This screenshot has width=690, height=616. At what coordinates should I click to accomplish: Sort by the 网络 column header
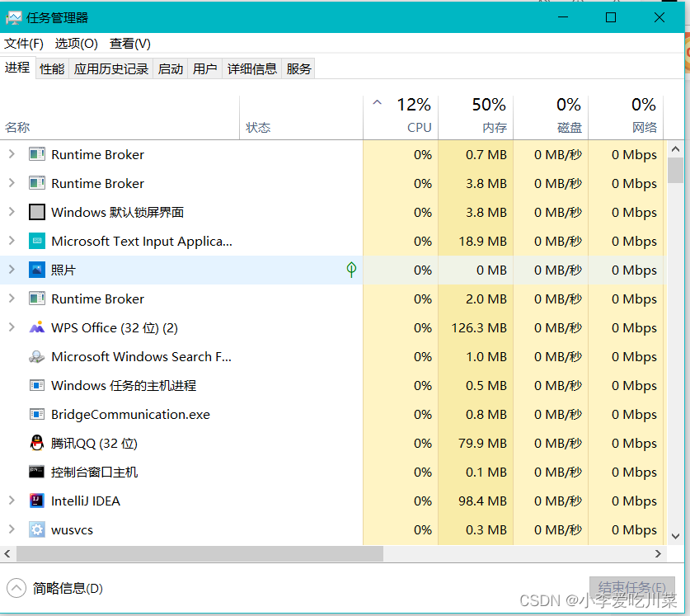click(x=627, y=118)
